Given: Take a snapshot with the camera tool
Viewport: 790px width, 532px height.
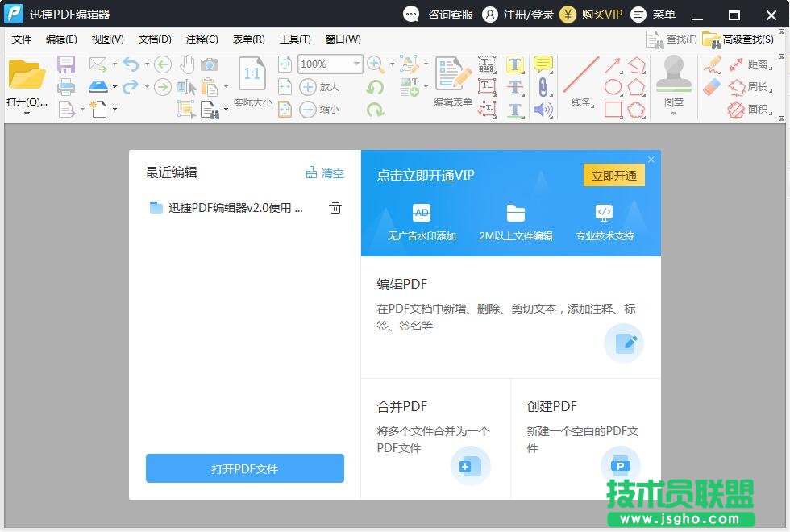Looking at the screenshot, I should pyautogui.click(x=211, y=63).
